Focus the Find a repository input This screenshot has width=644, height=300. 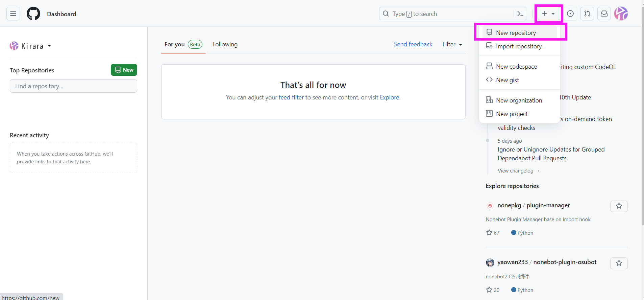(73, 86)
